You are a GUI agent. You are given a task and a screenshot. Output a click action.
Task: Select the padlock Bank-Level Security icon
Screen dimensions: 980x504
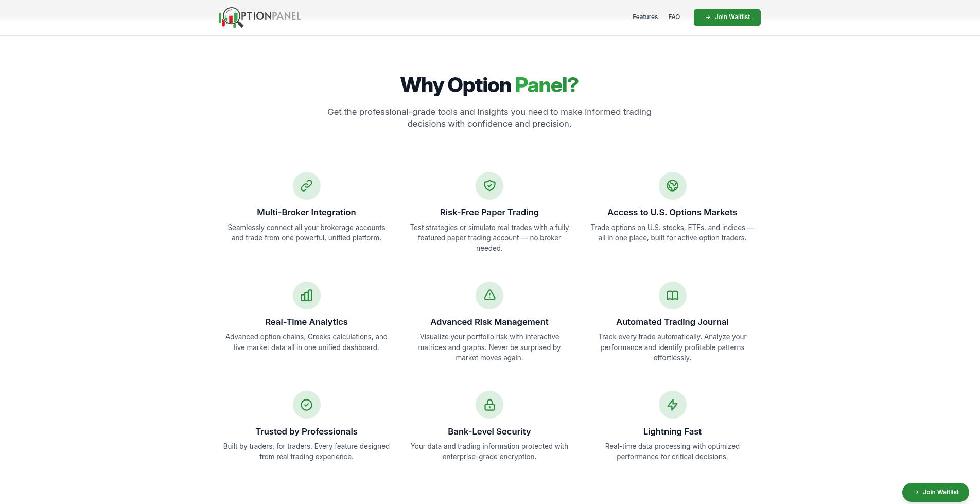pyautogui.click(x=489, y=405)
